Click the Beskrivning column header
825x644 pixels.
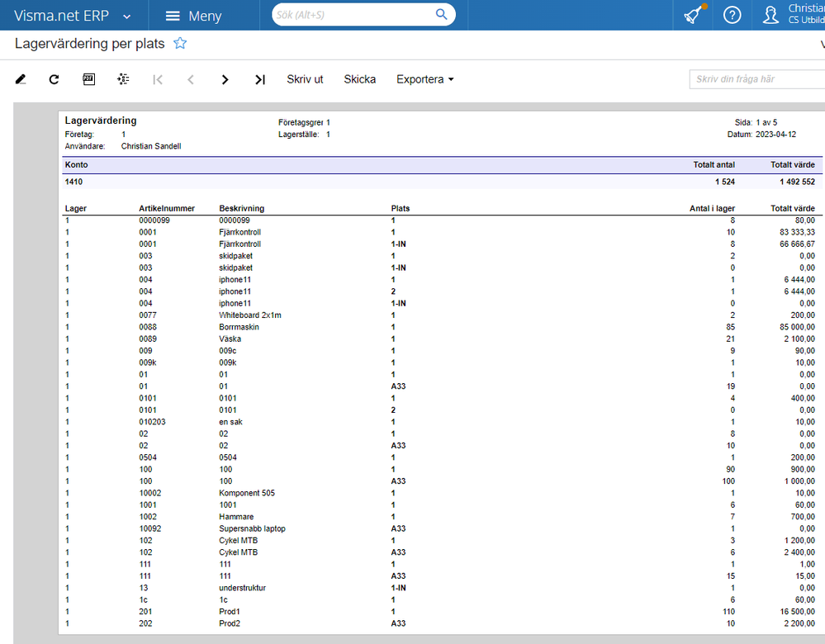[x=241, y=208]
